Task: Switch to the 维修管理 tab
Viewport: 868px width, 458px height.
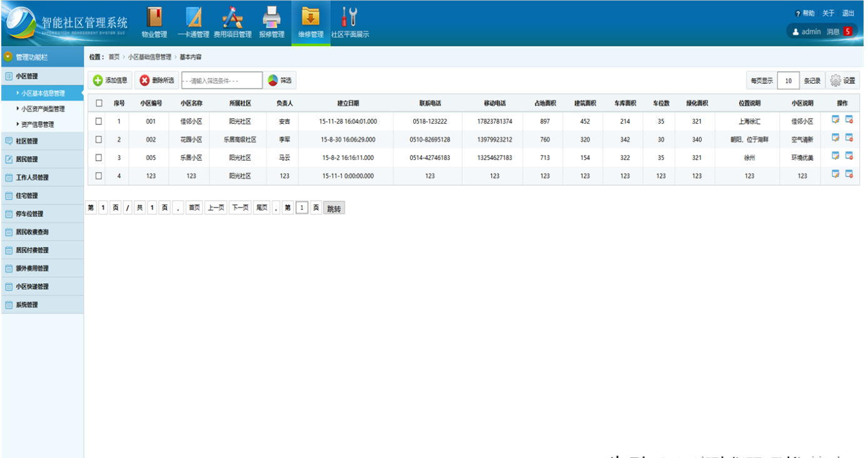Action: click(311, 22)
